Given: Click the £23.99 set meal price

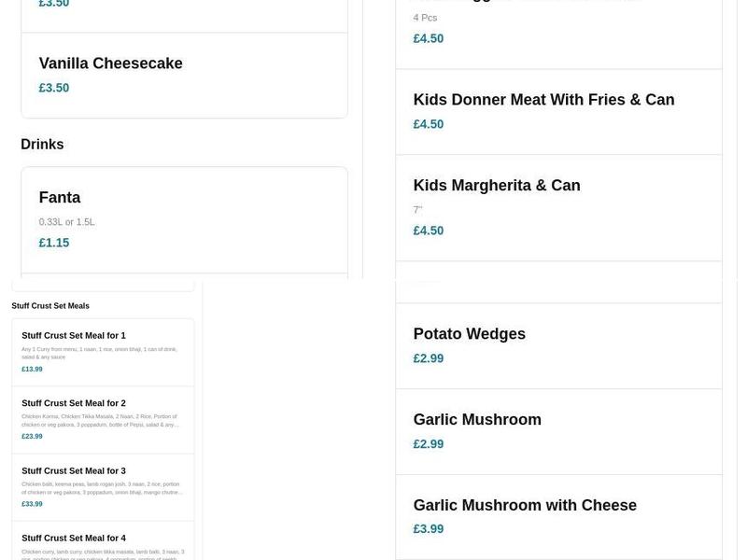Looking at the screenshot, I should 32,436.
